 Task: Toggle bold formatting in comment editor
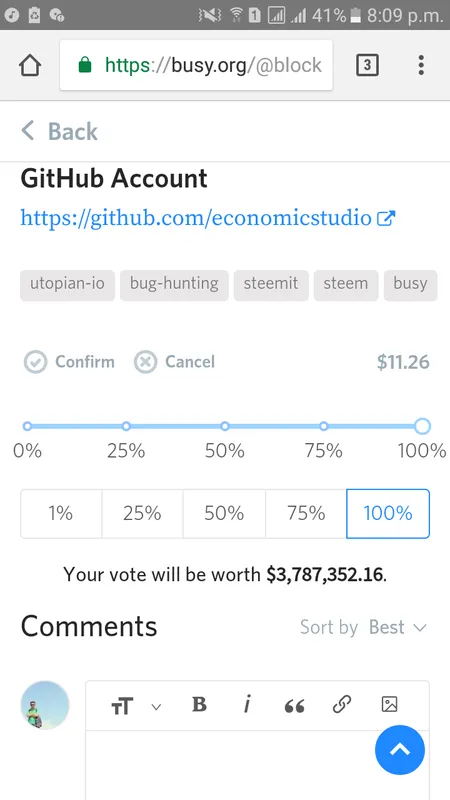[199, 705]
